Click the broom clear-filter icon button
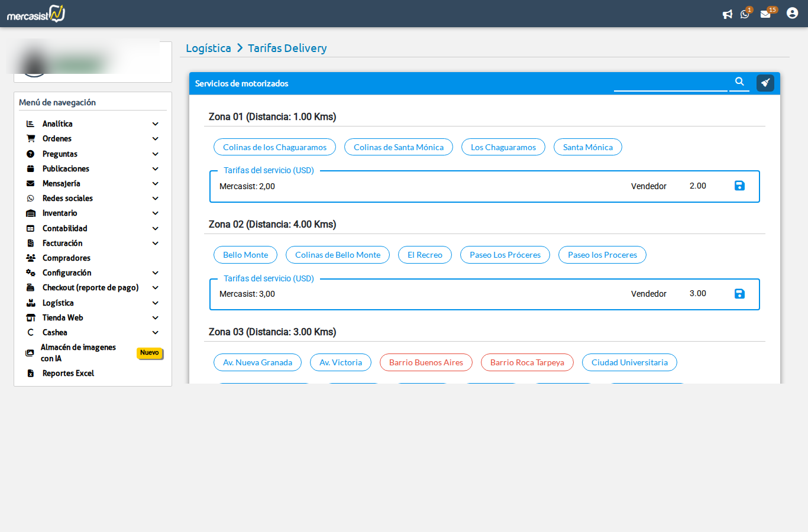The width and height of the screenshot is (808, 532). click(765, 83)
